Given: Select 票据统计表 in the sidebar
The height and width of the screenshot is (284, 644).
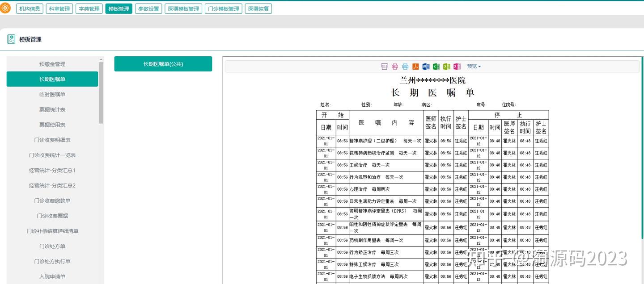Looking at the screenshot, I should pyautogui.click(x=52, y=109).
